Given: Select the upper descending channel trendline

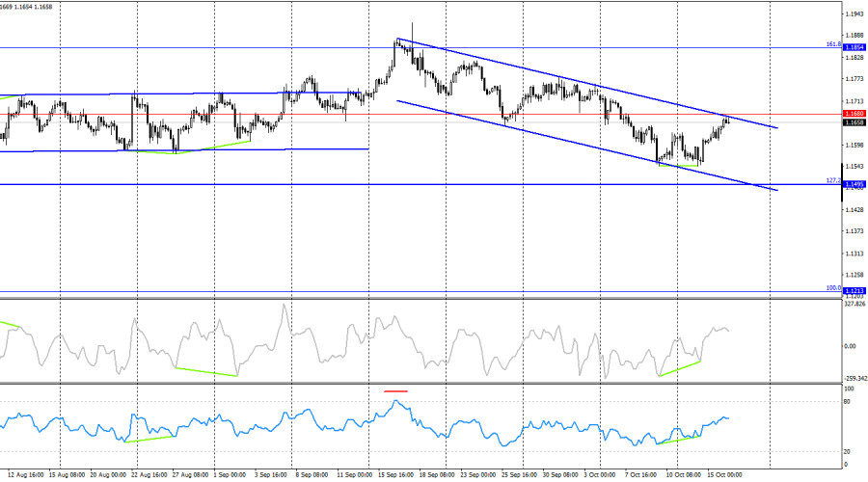Looking at the screenshot, I should [586, 83].
